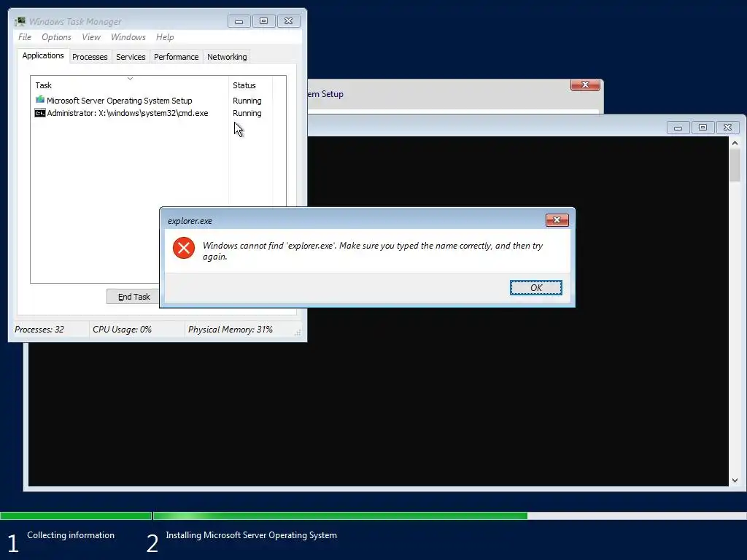Viewport: 747px width, 560px height.
Task: Click the Physical Memory: 31% status entry
Action: point(230,330)
